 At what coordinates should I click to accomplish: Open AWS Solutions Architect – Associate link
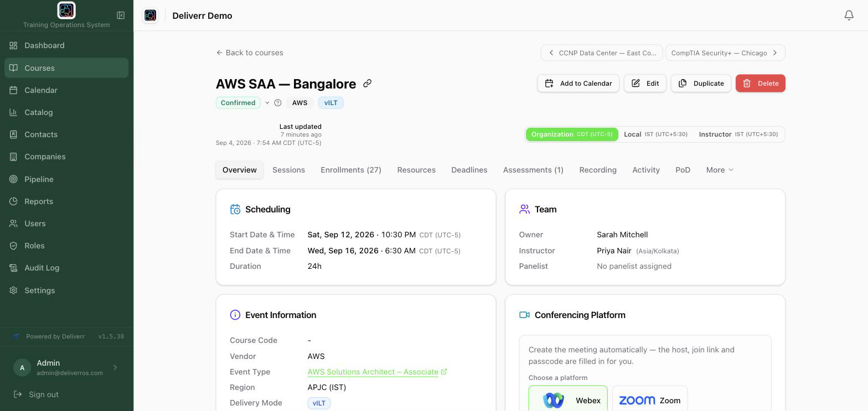coord(373,372)
